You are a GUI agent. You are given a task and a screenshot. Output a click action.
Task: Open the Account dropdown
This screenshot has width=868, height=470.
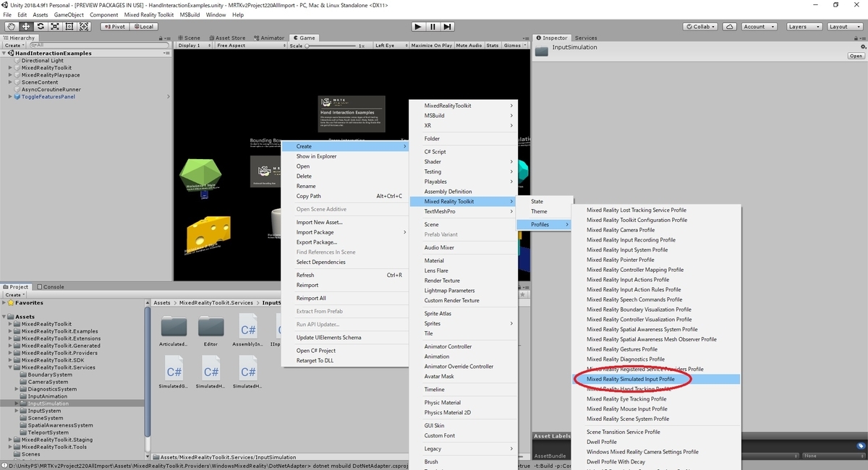(x=758, y=26)
